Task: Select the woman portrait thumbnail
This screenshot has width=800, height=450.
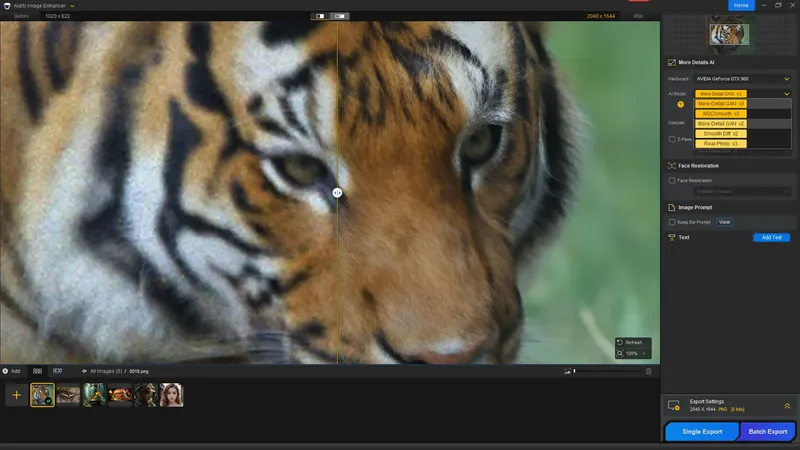Action: (x=171, y=395)
